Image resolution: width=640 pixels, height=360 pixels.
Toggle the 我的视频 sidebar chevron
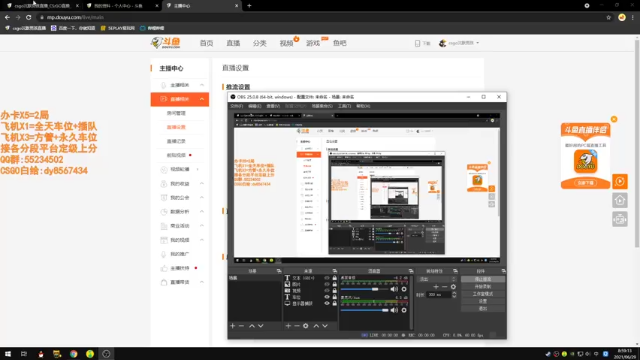[x=202, y=240]
